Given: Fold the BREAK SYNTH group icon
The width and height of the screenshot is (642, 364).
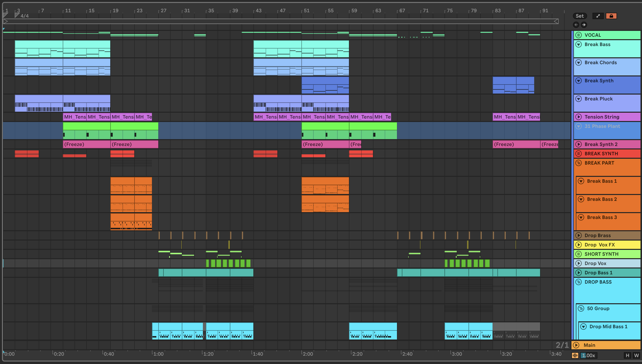Looking at the screenshot, I should pyautogui.click(x=579, y=154).
